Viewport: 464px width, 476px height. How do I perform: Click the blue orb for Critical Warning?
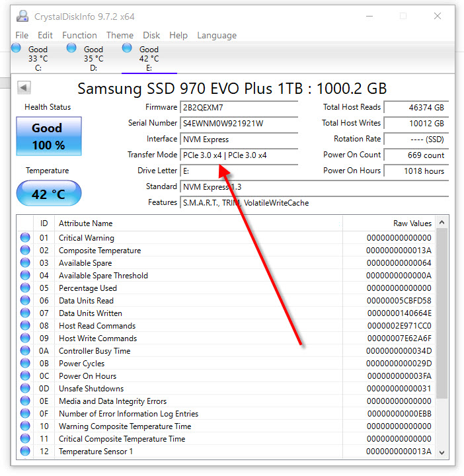click(x=25, y=238)
